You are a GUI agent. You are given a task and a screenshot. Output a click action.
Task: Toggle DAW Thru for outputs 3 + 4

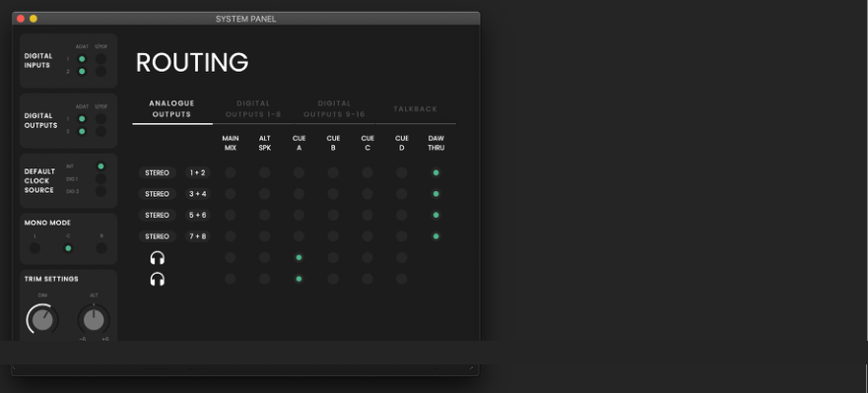tap(436, 194)
